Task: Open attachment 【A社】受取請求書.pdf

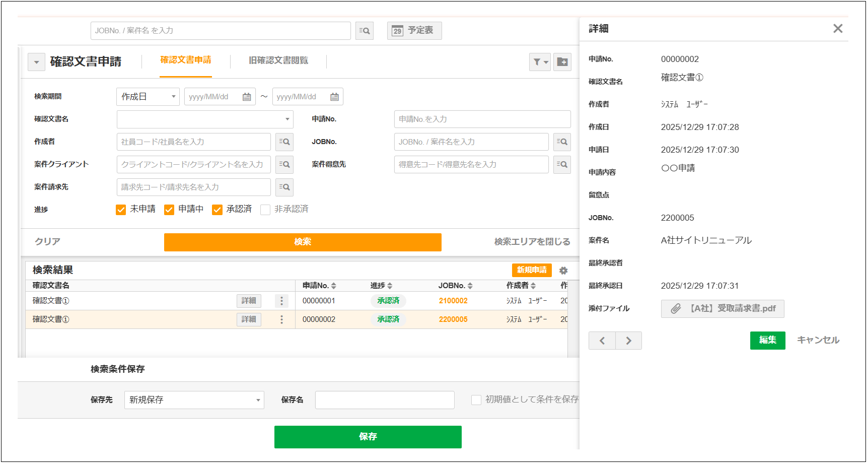Action: tap(722, 309)
